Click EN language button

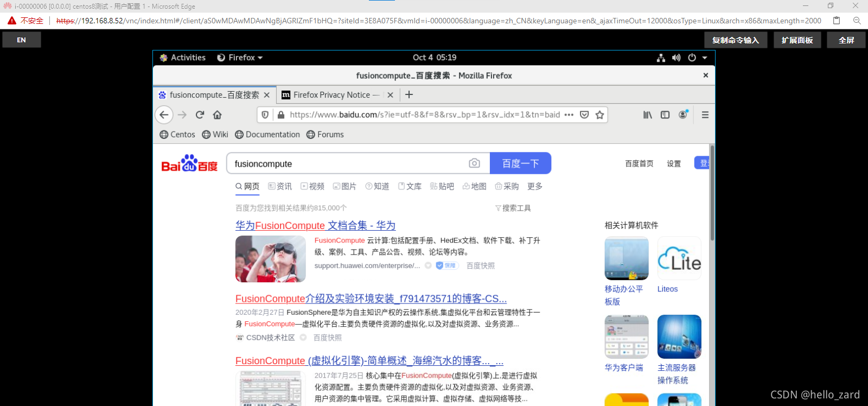click(21, 40)
